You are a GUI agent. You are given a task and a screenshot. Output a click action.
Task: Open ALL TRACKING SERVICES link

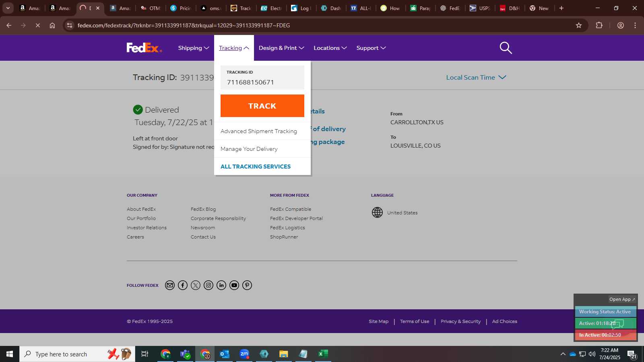256,167
